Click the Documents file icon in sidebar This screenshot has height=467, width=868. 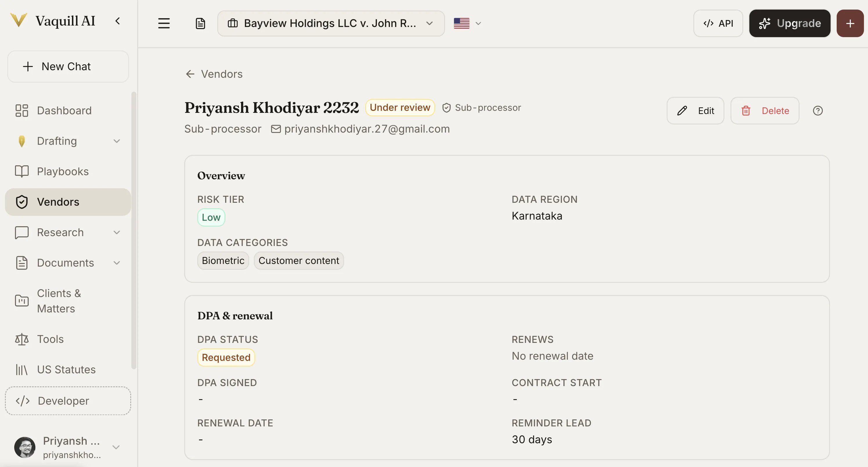pyautogui.click(x=21, y=263)
